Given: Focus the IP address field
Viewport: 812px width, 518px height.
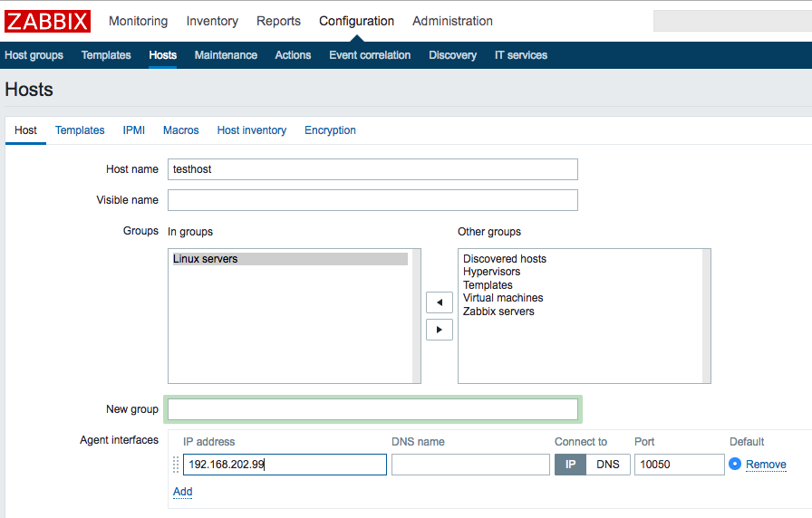Looking at the screenshot, I should (285, 465).
